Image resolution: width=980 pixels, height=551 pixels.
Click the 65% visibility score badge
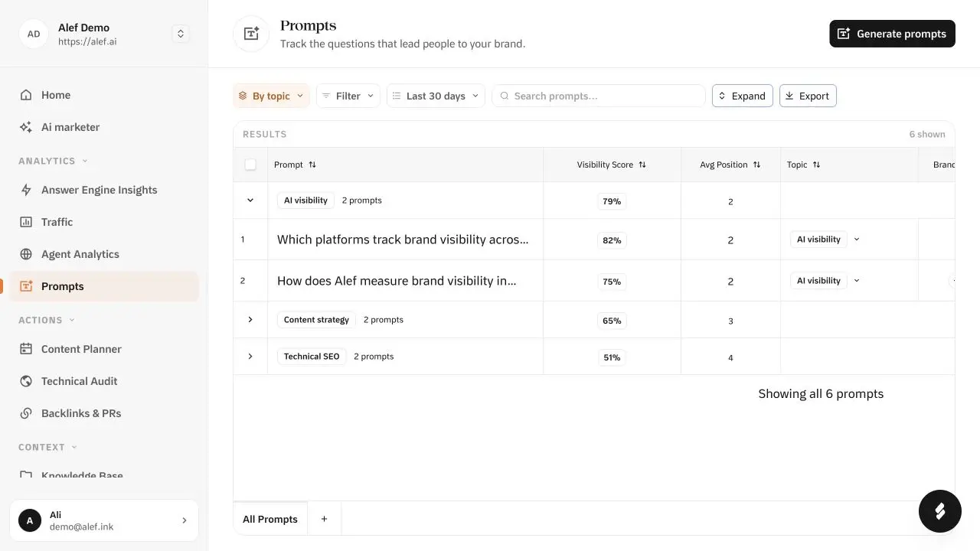(x=612, y=321)
